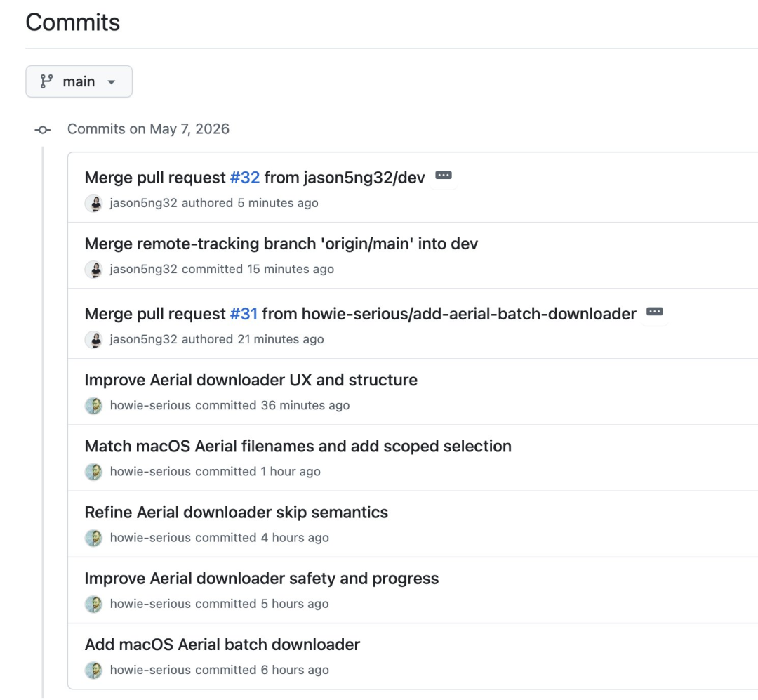Open howie-serious profile from 'committed 4 hours ago'
This screenshot has height=700, width=758.
(150, 538)
